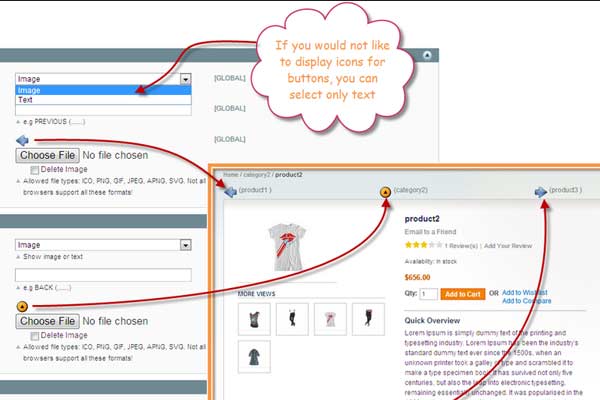Click the Availability: In stock text
The height and width of the screenshot is (400, 600).
(430, 261)
